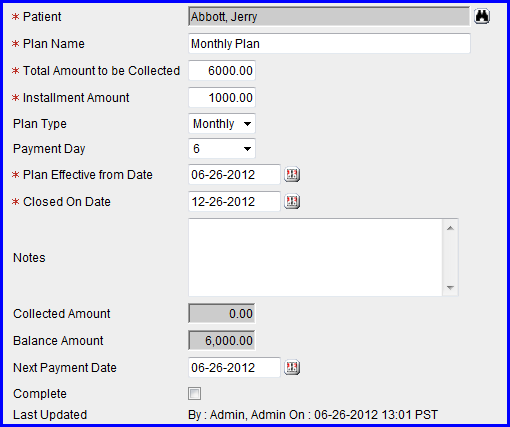Click the Closed On Date input field
The height and width of the screenshot is (427, 510).
coord(234,201)
